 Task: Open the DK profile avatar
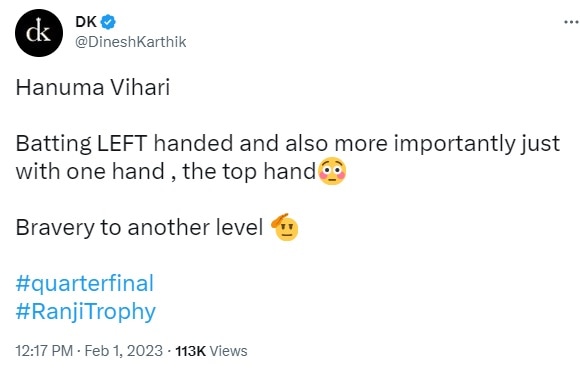[x=39, y=33]
